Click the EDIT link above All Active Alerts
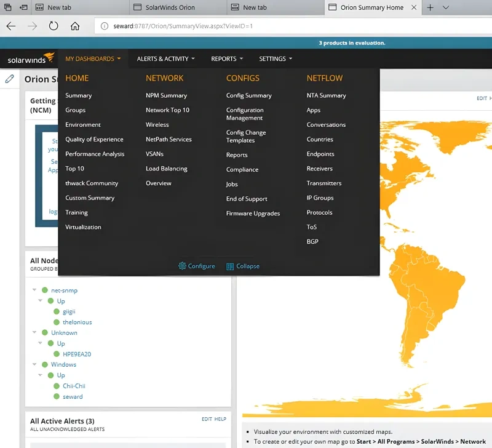This screenshot has width=492, height=448. coord(205,419)
